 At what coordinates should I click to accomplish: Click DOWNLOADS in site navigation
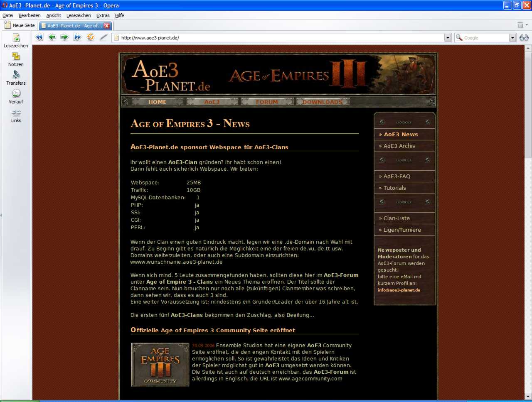click(322, 102)
